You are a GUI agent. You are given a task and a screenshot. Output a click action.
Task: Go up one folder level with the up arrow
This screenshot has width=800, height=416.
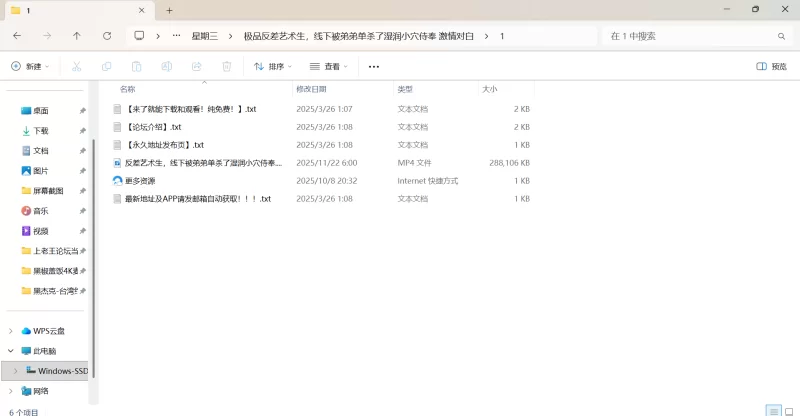(x=77, y=35)
